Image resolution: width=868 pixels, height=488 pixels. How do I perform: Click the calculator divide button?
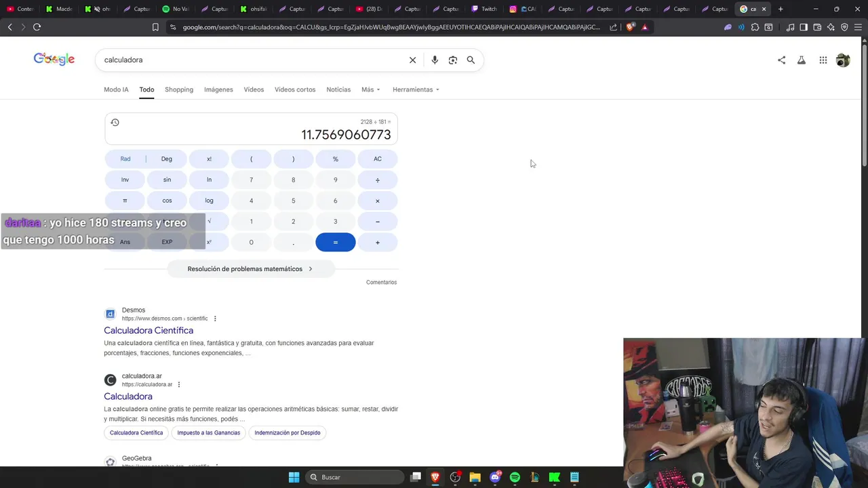(378, 180)
